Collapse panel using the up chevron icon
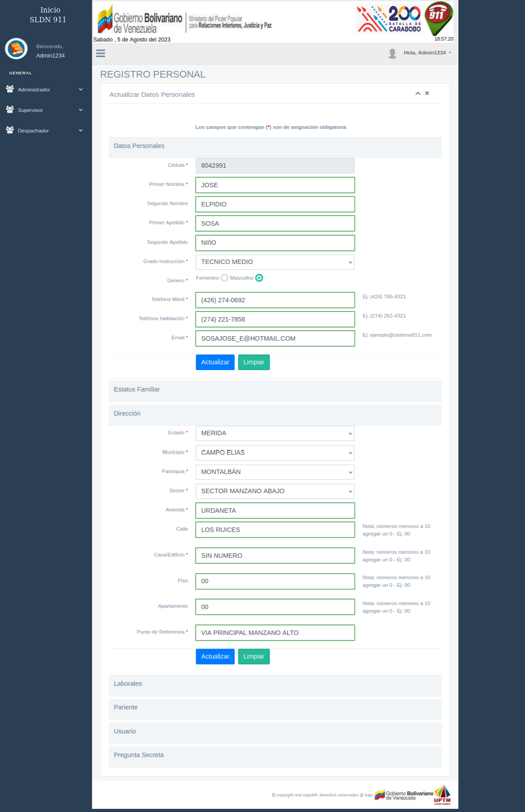 pyautogui.click(x=418, y=94)
